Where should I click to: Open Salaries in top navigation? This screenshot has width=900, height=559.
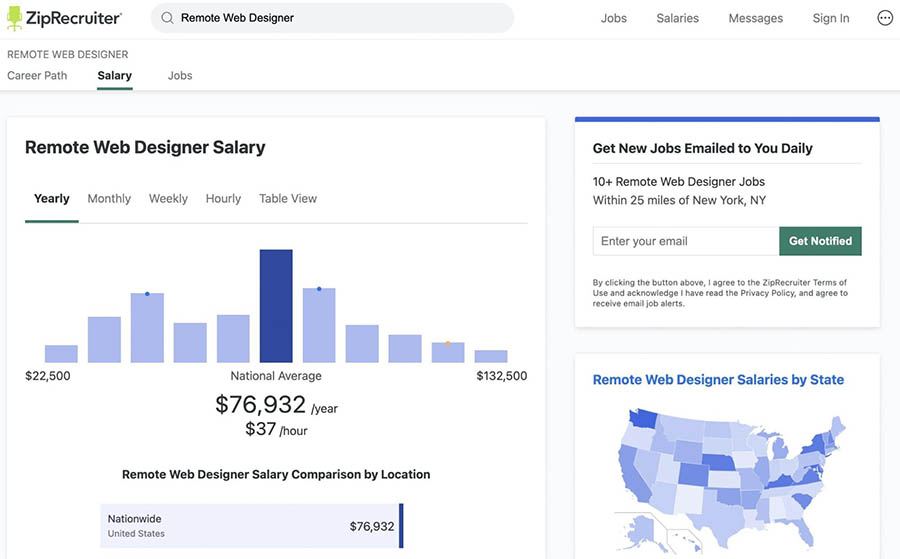(677, 18)
